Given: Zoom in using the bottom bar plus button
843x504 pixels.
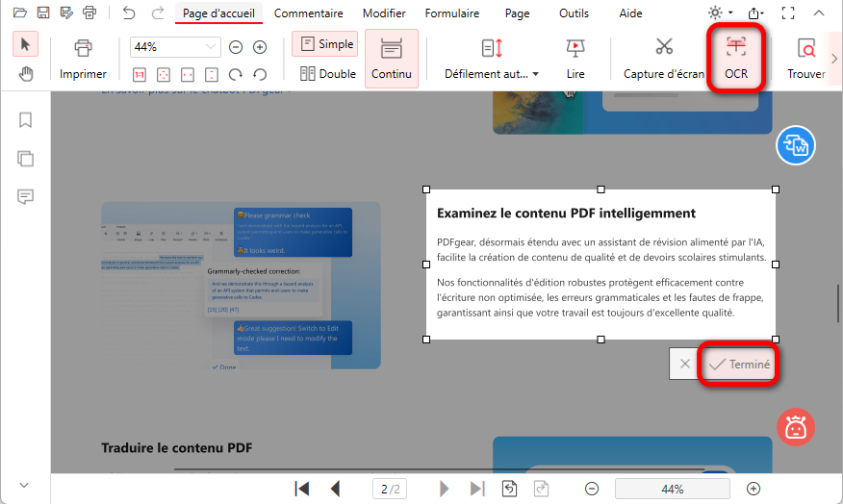Looking at the screenshot, I should pos(754,489).
